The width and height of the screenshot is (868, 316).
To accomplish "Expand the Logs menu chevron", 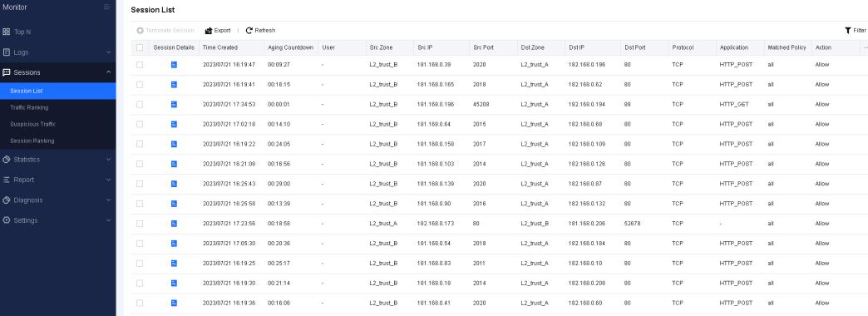I will coord(108,52).
